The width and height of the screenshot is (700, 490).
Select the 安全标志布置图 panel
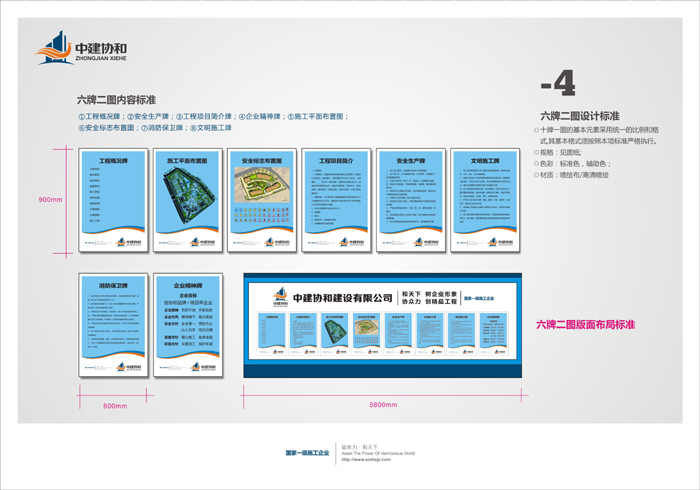coord(261,200)
